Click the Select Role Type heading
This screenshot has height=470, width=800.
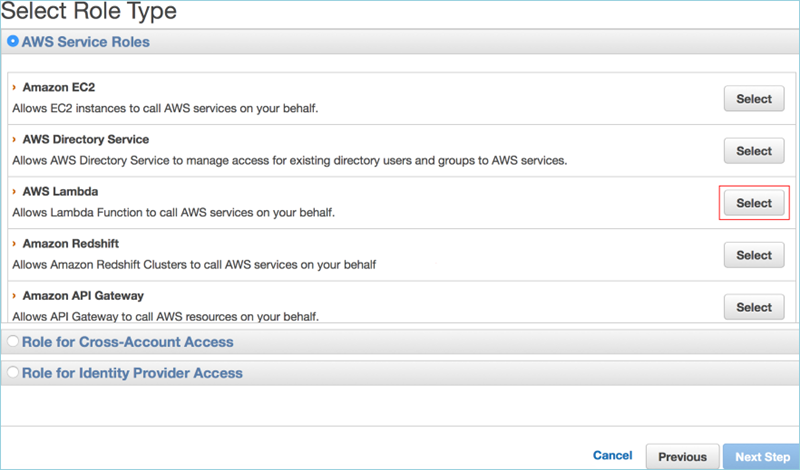pos(89,11)
